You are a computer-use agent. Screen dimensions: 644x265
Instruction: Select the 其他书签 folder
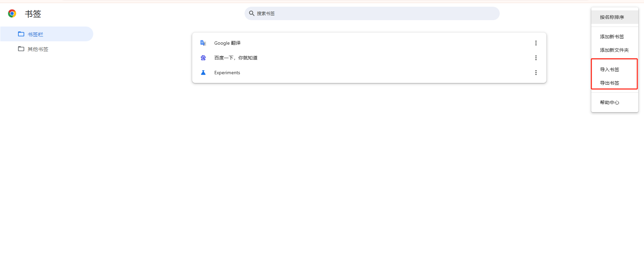click(47, 49)
